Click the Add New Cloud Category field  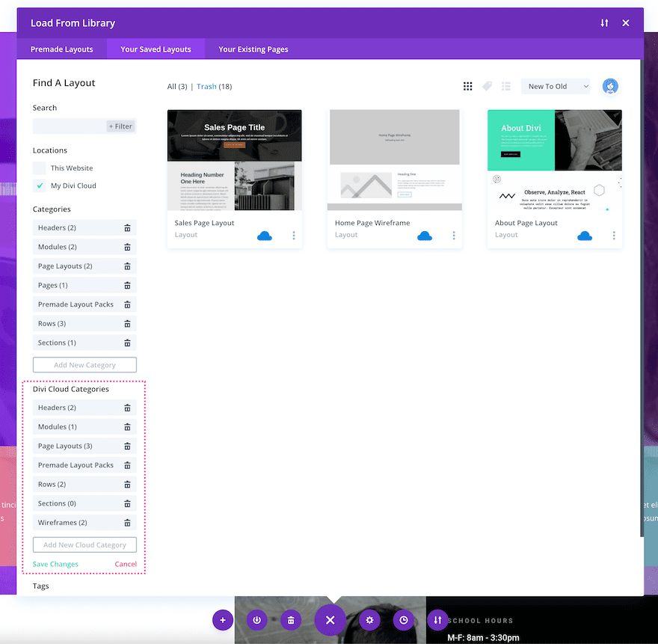coord(84,545)
